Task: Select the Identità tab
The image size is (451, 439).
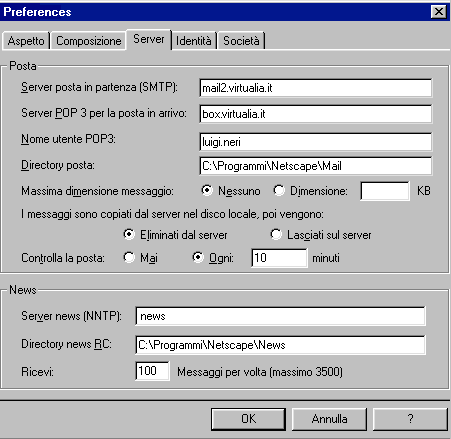Action: pyautogui.click(x=194, y=41)
